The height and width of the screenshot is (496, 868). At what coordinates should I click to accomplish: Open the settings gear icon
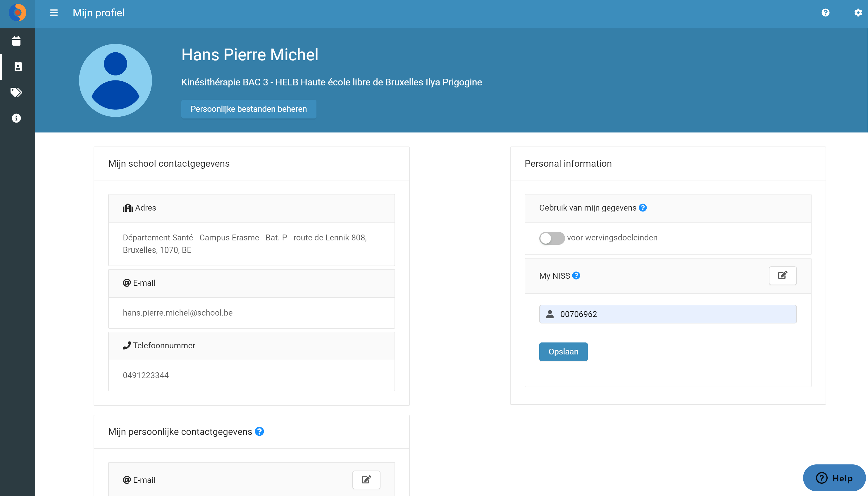point(858,13)
